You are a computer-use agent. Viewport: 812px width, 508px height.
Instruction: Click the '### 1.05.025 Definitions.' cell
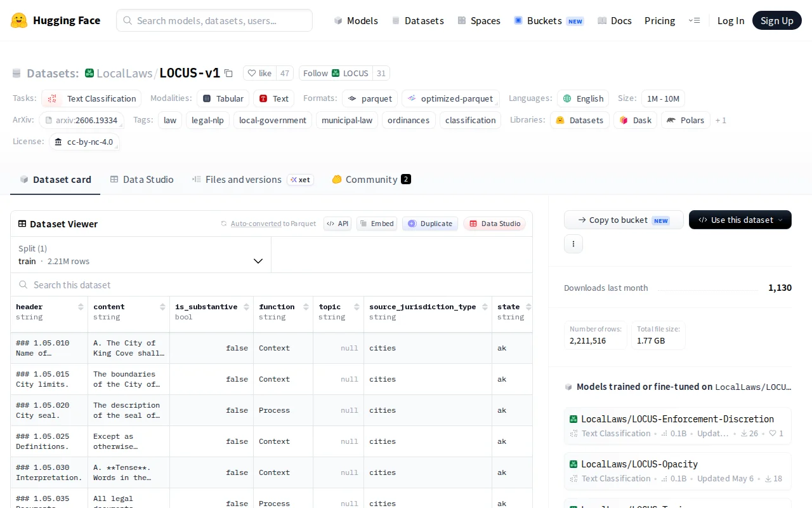click(49, 441)
